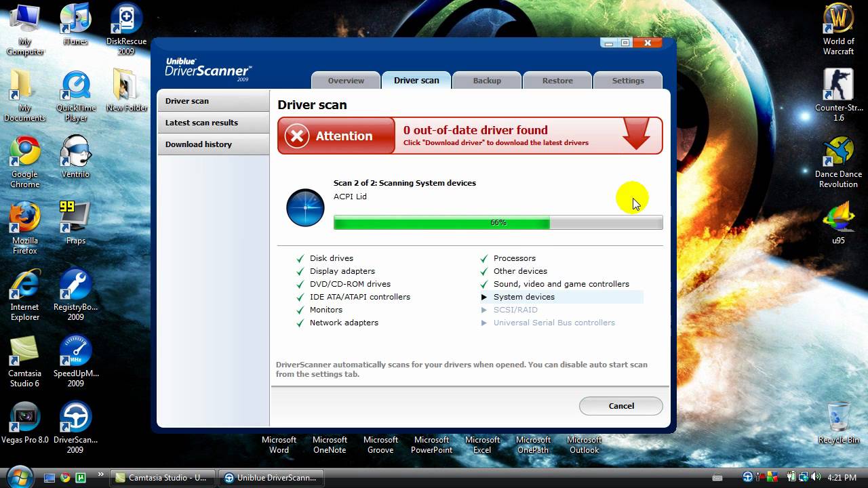868x488 pixels.
Task: Select Driver scan in the sidebar
Action: pyautogui.click(x=214, y=101)
